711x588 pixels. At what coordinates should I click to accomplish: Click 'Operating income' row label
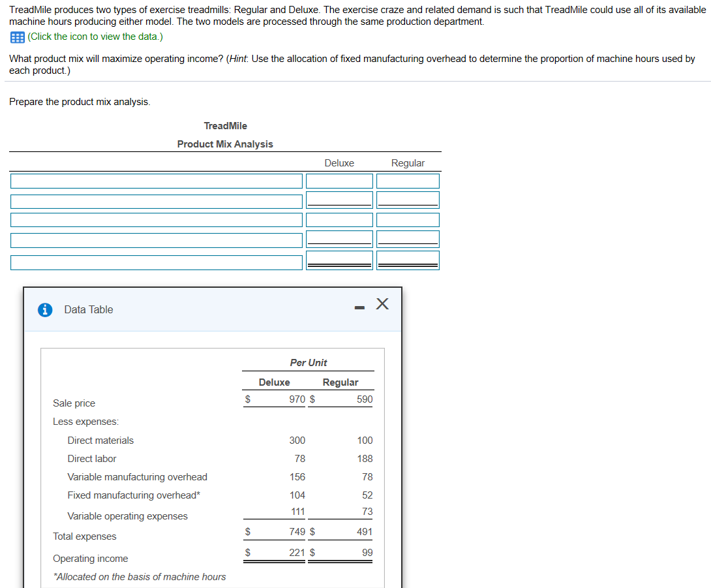point(90,559)
